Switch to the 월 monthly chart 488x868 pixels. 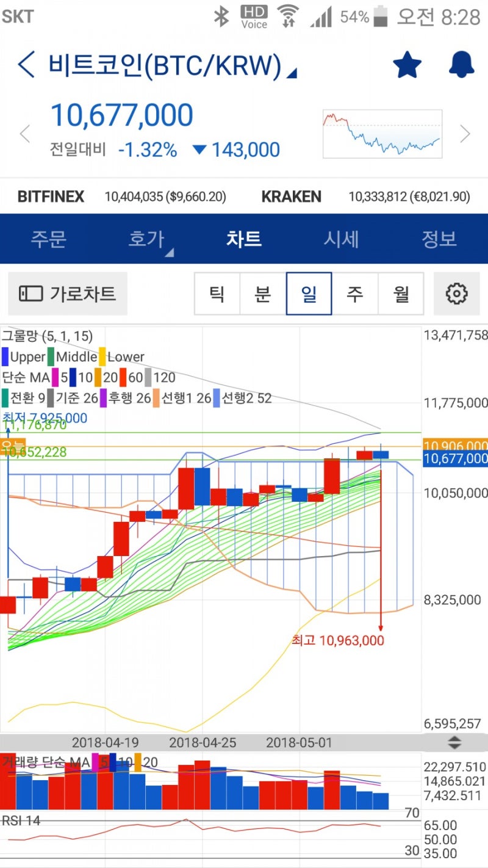401,294
